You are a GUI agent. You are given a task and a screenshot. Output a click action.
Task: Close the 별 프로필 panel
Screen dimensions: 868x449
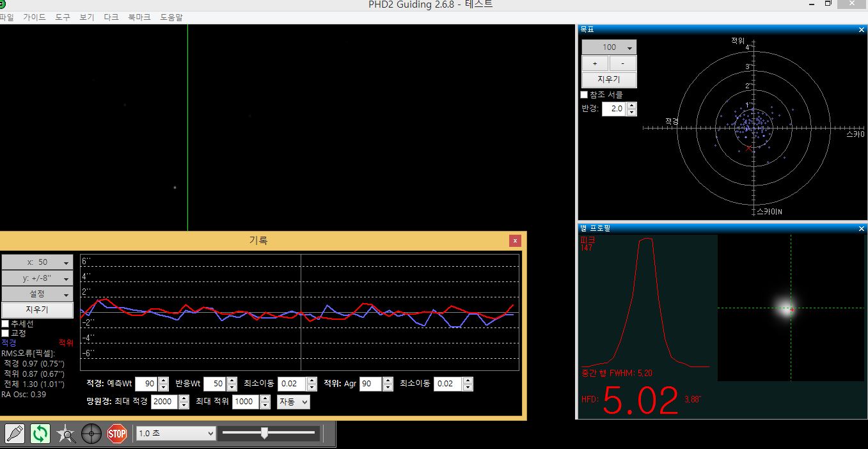pos(861,228)
